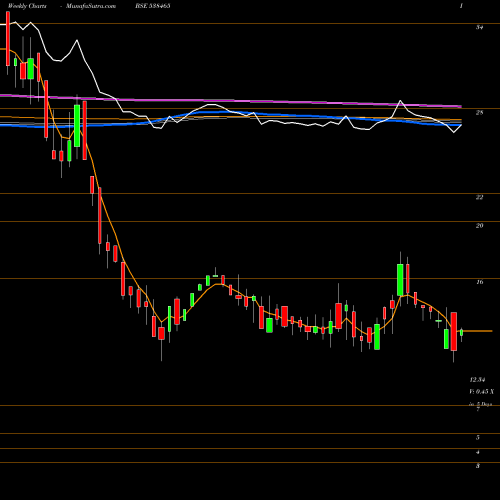Click the 'BSE 538465' symbol label
500x500 pixels.
[153, 6]
